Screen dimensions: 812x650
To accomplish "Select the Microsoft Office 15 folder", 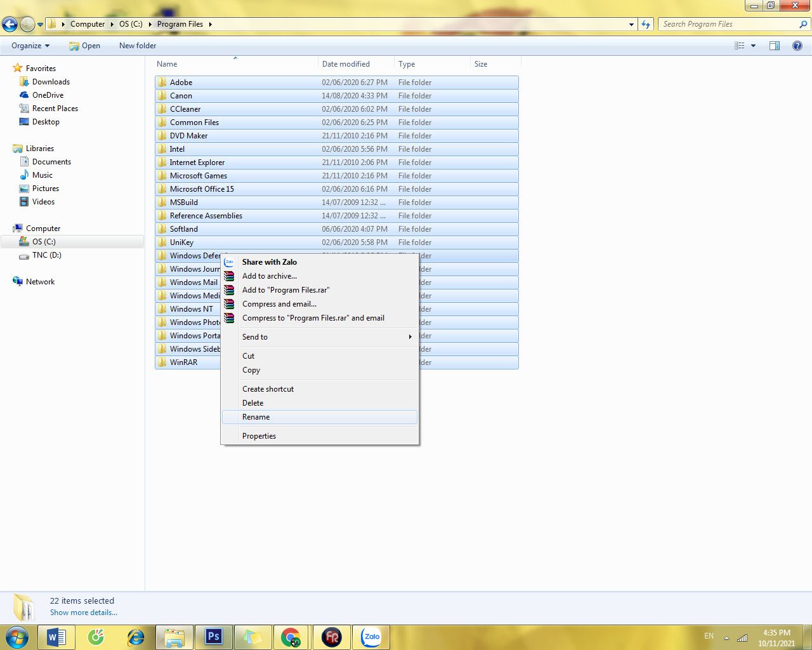I will coord(337,189).
